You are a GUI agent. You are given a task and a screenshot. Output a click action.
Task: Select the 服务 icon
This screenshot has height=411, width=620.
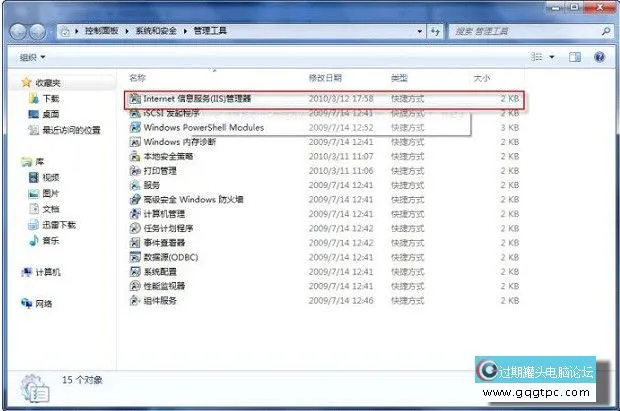[135, 185]
